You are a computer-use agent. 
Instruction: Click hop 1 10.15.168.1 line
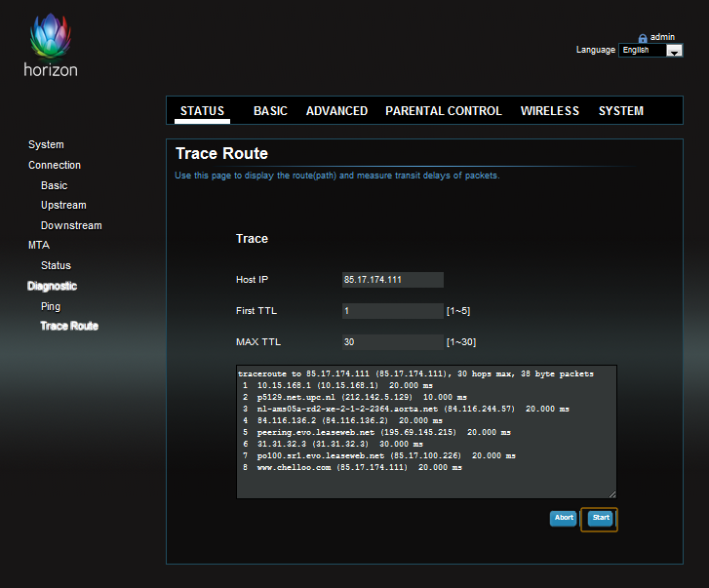click(337, 385)
